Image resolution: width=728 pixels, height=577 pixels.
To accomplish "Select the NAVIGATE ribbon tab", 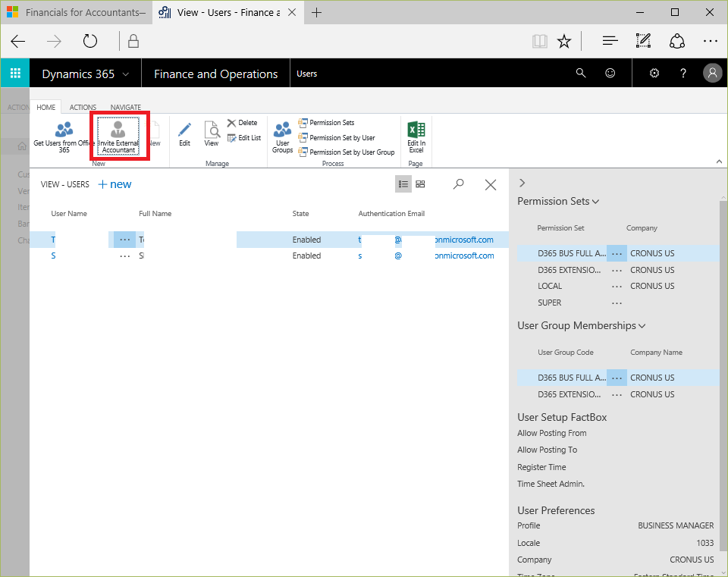I will [126, 107].
